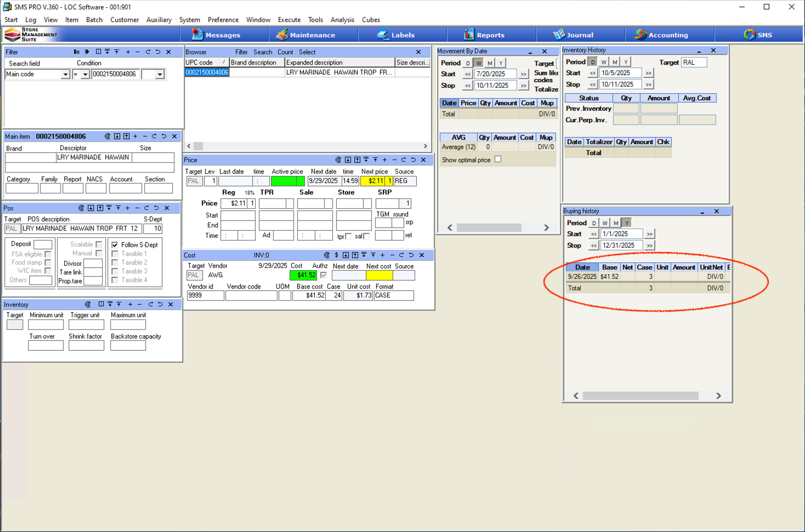Toggle the WIC item checkbox
Image resolution: width=805 pixels, height=532 pixels.
48,271
